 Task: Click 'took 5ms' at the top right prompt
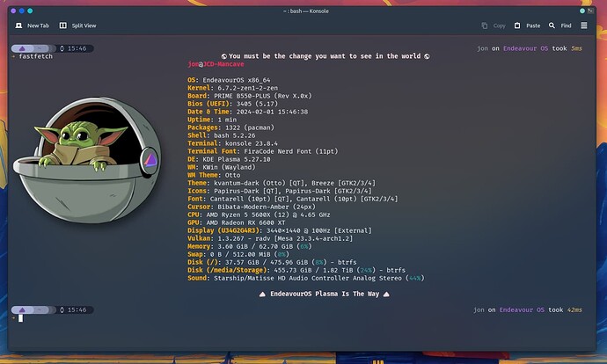(x=567, y=48)
